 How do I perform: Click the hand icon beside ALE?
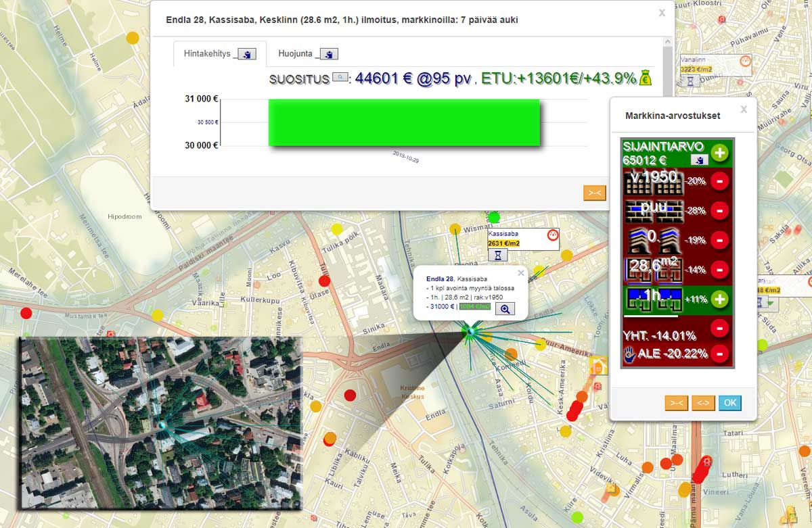(629, 353)
